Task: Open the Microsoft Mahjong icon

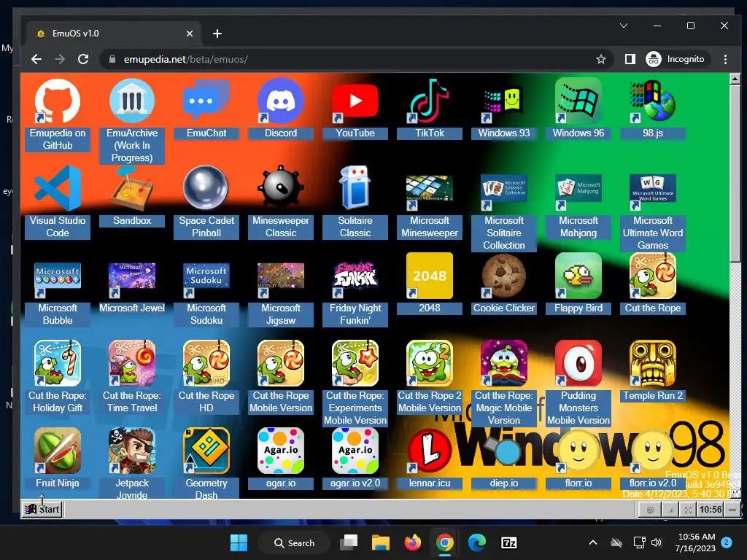Action: tap(578, 192)
